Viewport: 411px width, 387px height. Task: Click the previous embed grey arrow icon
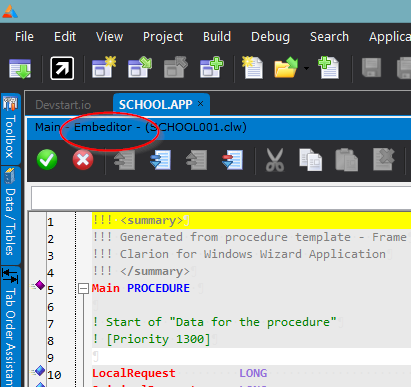[x=124, y=160]
